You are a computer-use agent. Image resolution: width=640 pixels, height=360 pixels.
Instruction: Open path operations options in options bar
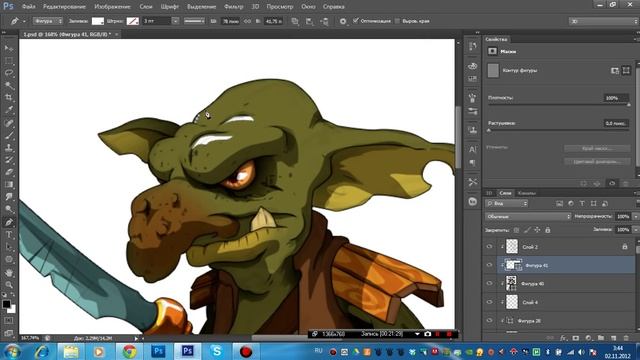point(295,21)
